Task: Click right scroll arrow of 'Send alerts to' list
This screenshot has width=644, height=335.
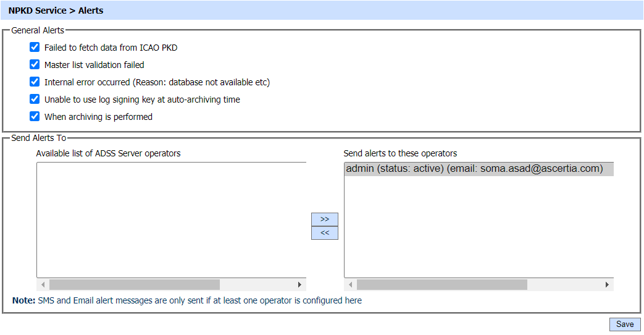Action: [x=608, y=285]
